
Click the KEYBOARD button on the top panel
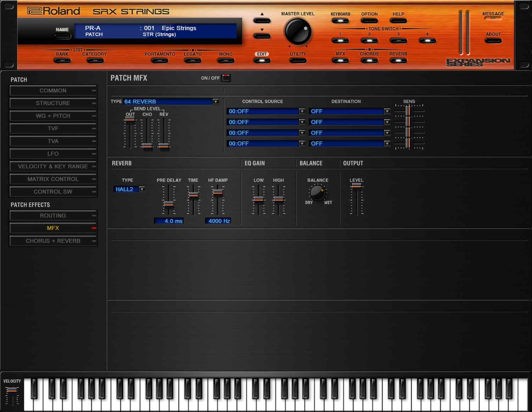coord(340,21)
